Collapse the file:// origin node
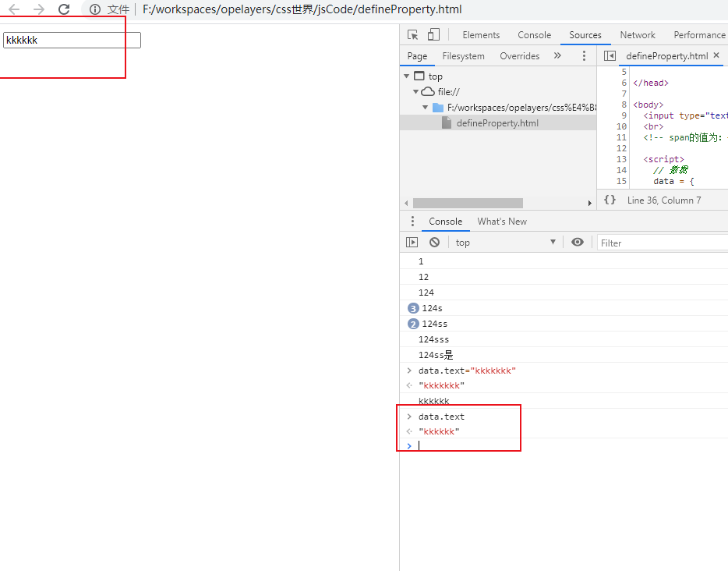This screenshot has width=728, height=571. point(416,92)
